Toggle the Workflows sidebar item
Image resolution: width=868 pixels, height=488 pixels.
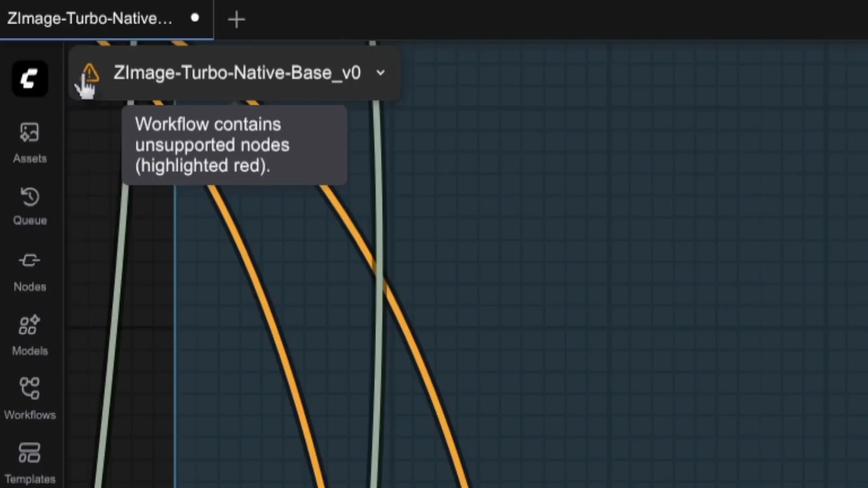pos(29,398)
